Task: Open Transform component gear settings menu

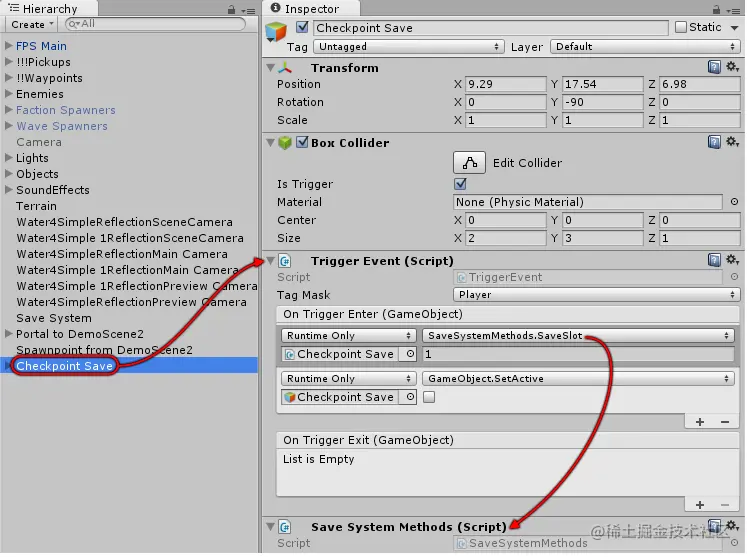Action: point(732,67)
